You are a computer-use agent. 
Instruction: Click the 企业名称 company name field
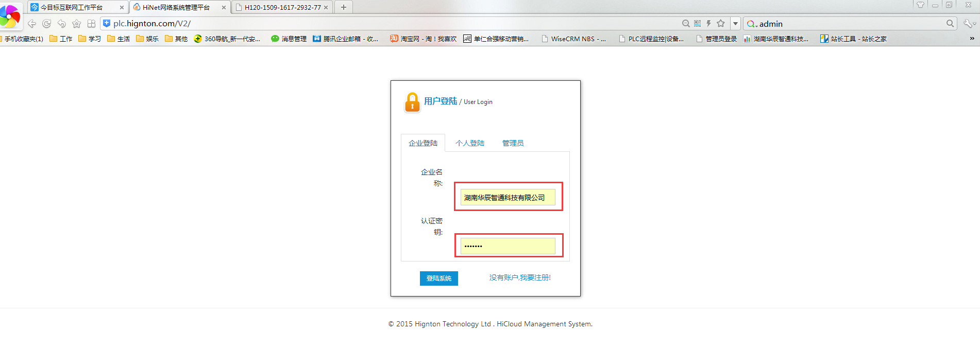pos(508,198)
